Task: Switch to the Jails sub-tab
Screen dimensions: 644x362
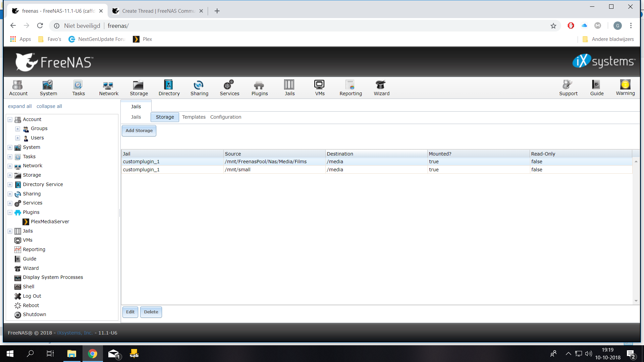Action: point(136,117)
